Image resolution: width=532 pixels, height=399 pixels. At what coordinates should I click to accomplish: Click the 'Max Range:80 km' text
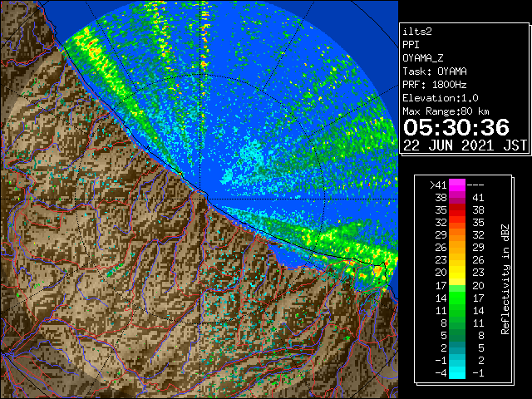(446, 111)
